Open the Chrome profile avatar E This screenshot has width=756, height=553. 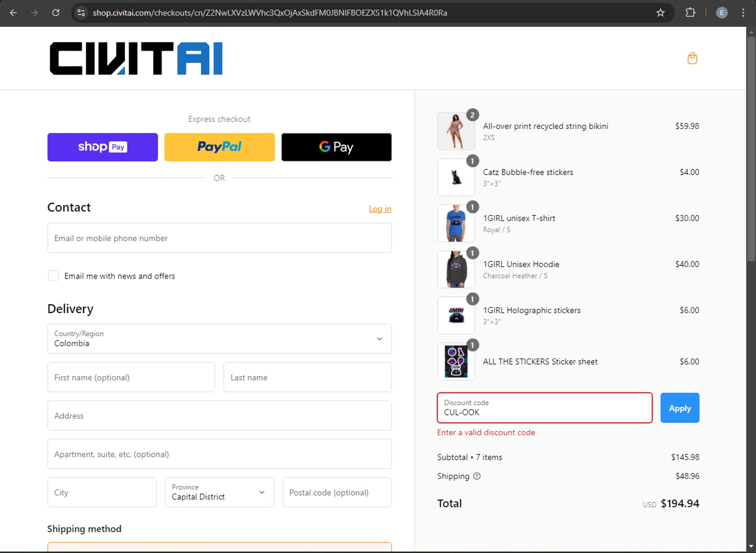[722, 13]
